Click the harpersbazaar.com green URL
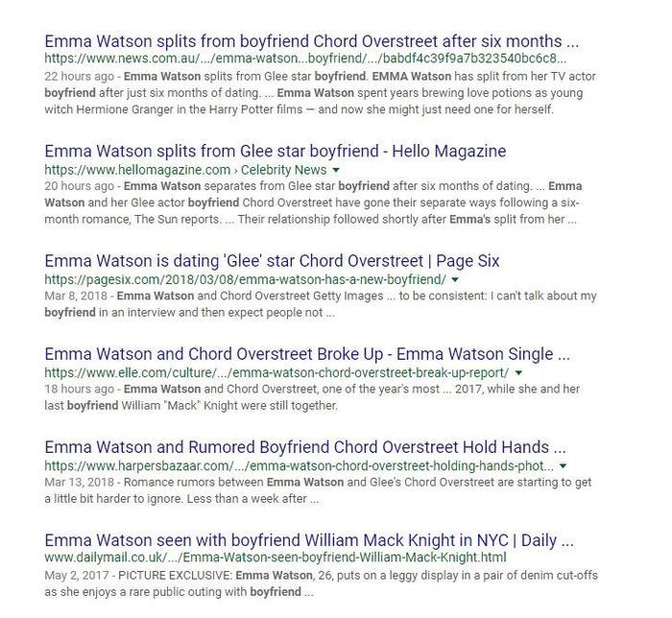 [x=299, y=465]
